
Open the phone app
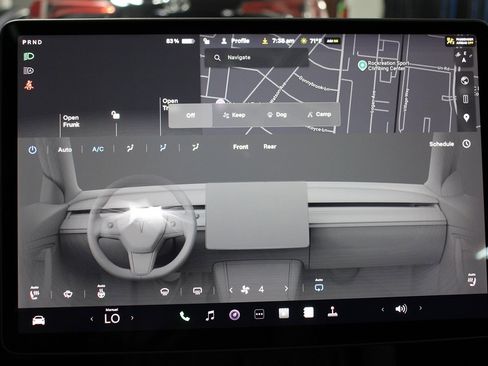pos(185,316)
